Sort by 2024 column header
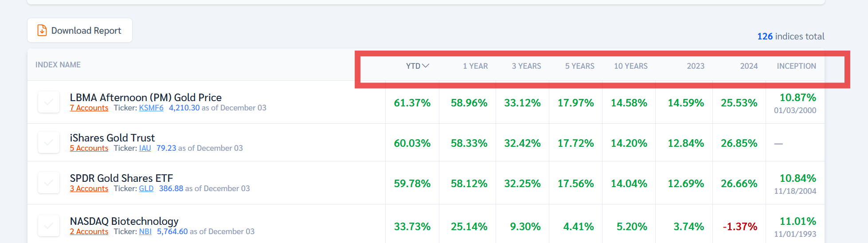 [x=749, y=66]
